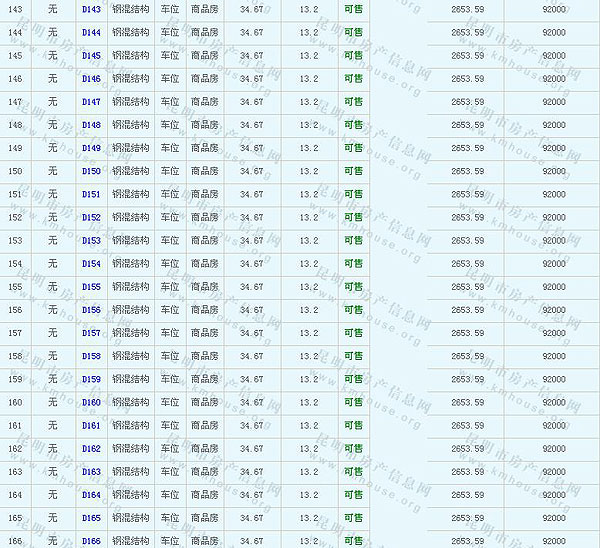Click the D160 unit link
600x548 pixels.
pos(91,402)
